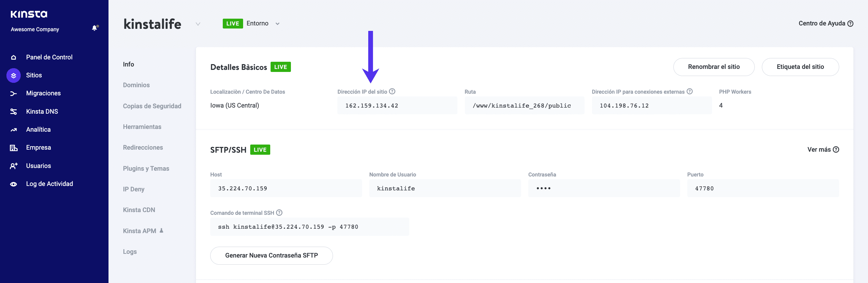Open Empresa section

click(x=38, y=148)
